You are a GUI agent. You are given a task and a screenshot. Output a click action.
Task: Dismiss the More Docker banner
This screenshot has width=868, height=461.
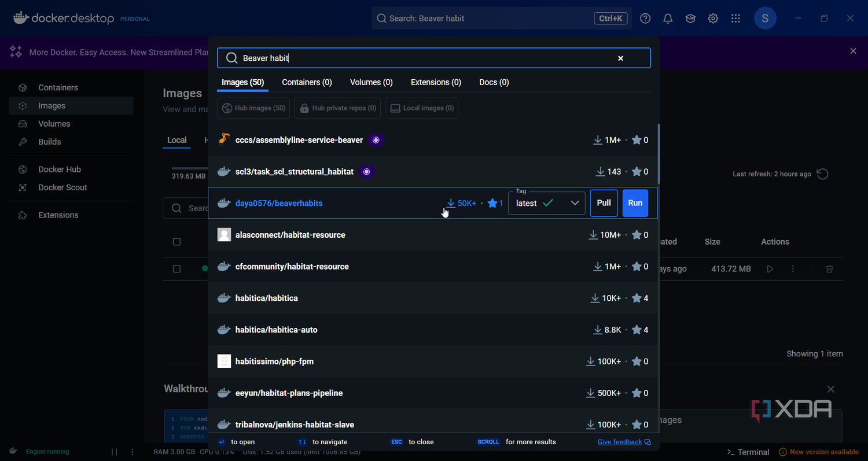853,51
